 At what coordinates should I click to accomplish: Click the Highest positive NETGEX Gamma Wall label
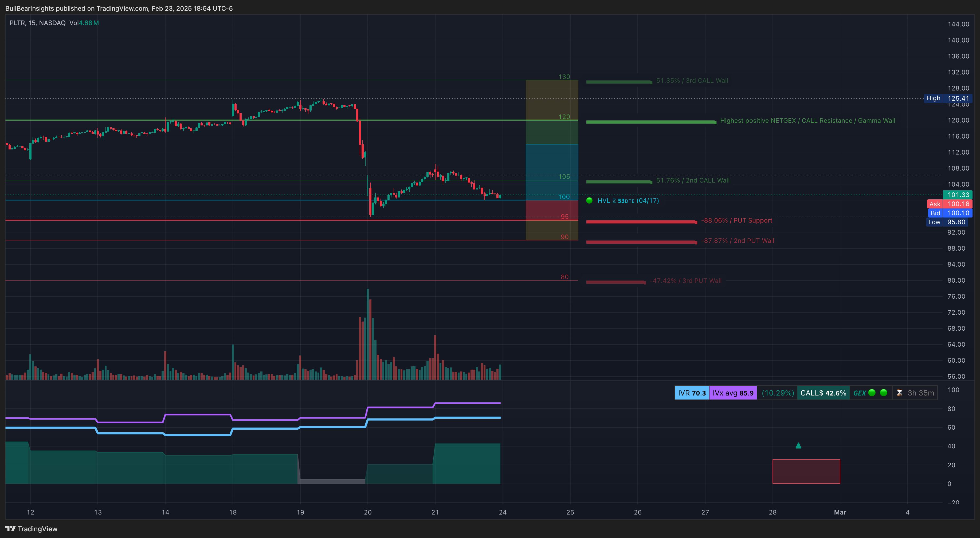tap(807, 121)
